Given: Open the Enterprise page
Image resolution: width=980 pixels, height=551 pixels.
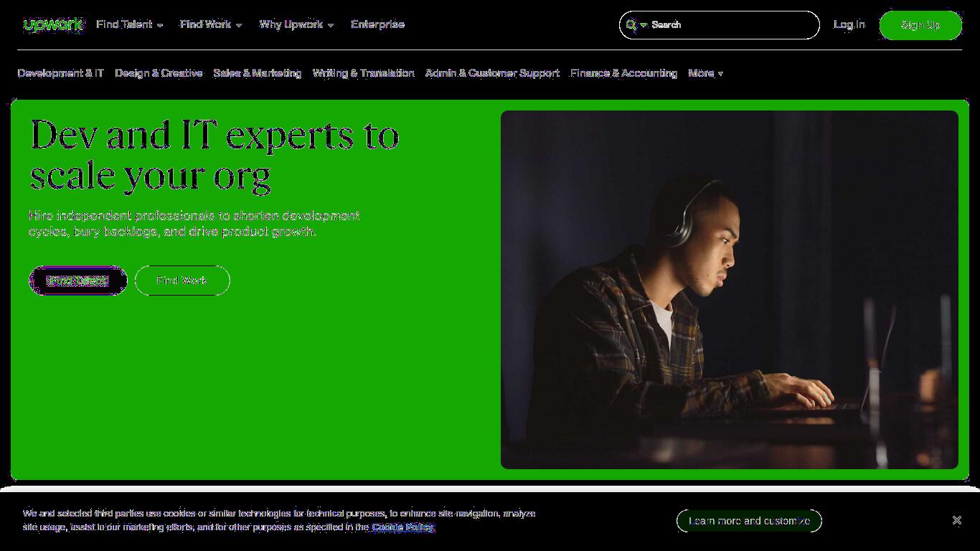Looking at the screenshot, I should coord(377,24).
